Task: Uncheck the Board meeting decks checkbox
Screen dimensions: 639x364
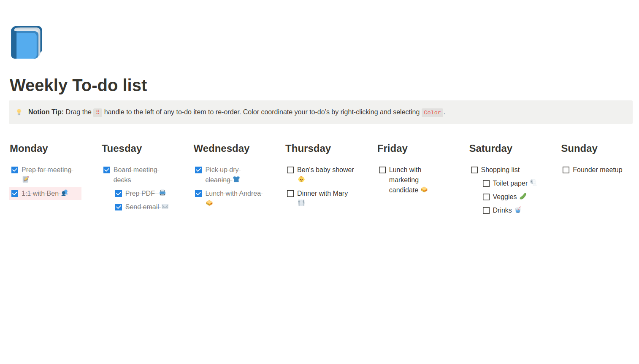Action: (107, 170)
